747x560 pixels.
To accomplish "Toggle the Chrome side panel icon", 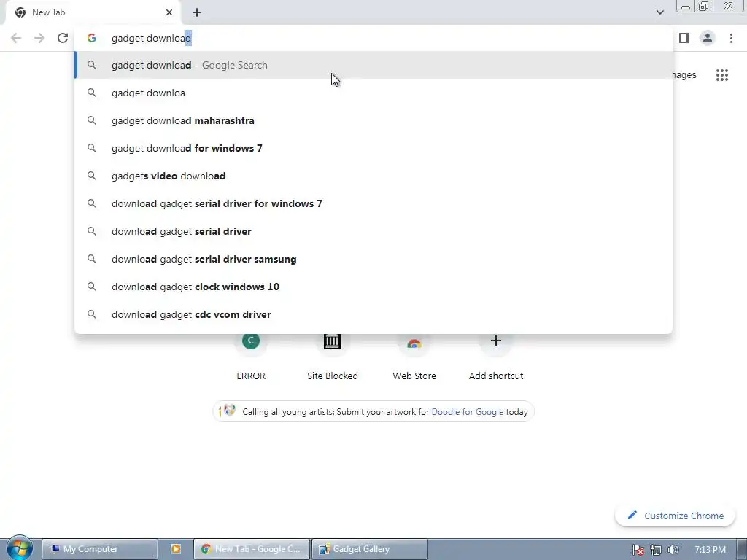I will pyautogui.click(x=684, y=38).
